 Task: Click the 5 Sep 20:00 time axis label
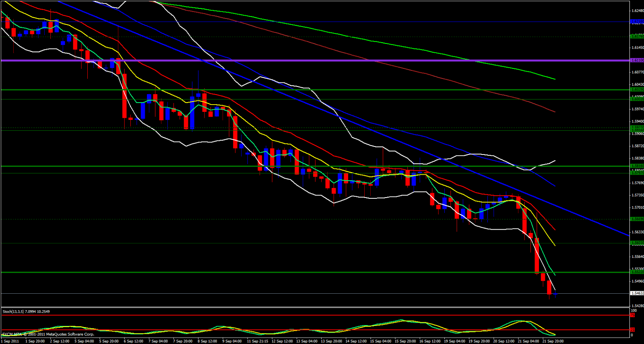point(109,341)
